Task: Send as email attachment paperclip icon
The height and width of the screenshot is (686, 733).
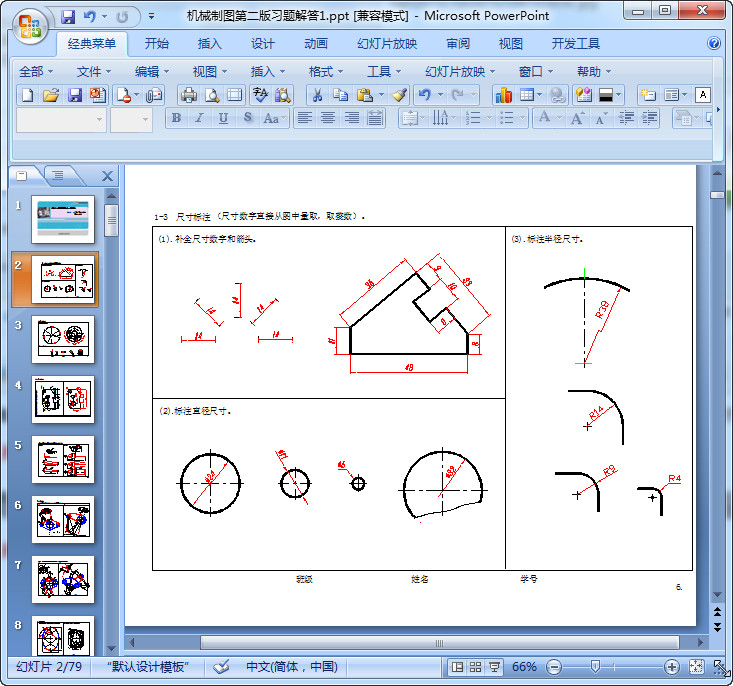Action: 153,95
